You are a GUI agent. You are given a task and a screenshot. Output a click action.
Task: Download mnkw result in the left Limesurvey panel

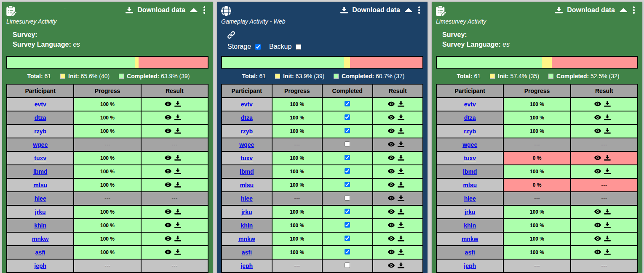pyautogui.click(x=178, y=239)
